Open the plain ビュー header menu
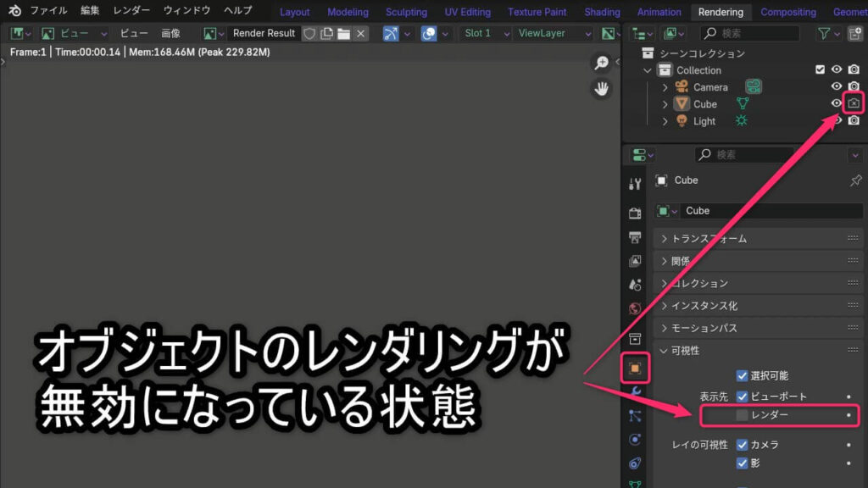The image size is (868, 488). click(x=134, y=33)
